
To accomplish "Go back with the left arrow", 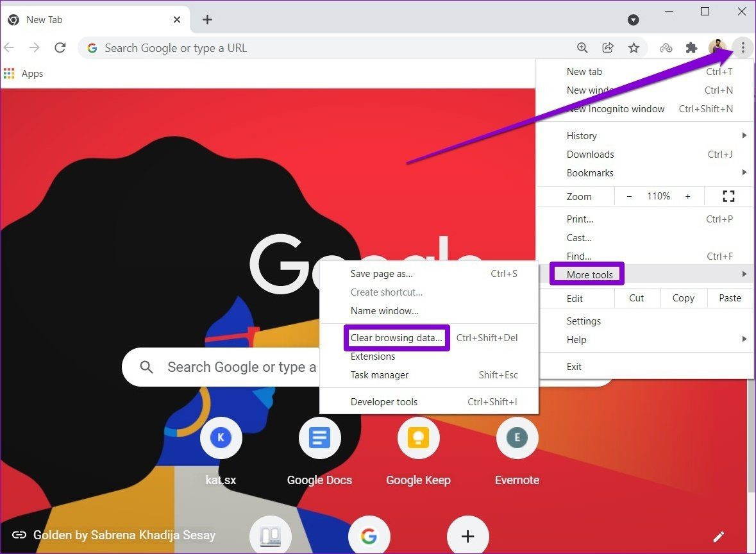I will 9,47.
